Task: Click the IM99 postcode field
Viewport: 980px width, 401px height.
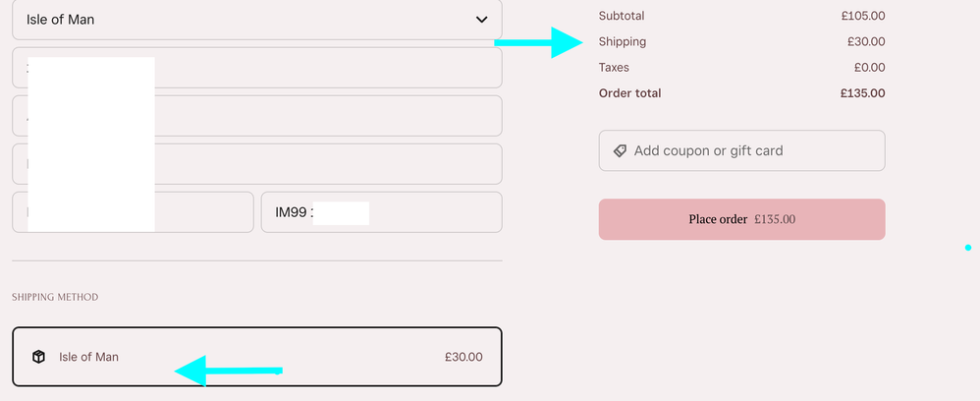Action: pos(381,212)
